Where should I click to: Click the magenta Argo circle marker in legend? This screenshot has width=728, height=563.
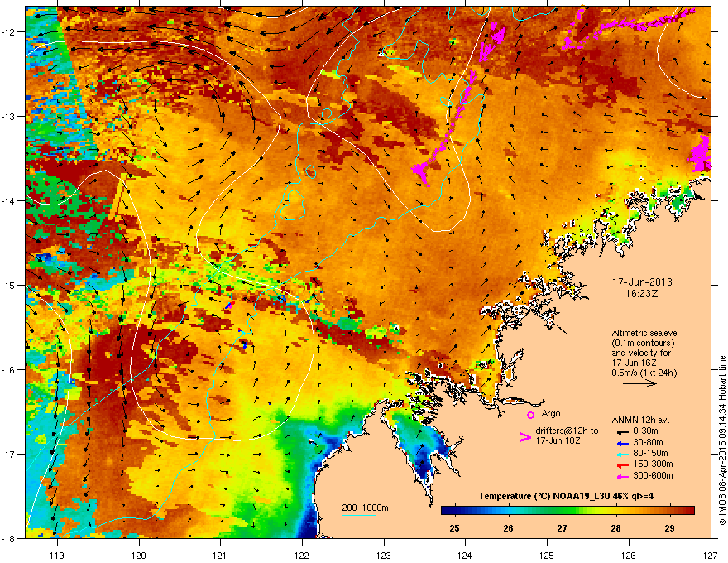(x=530, y=415)
